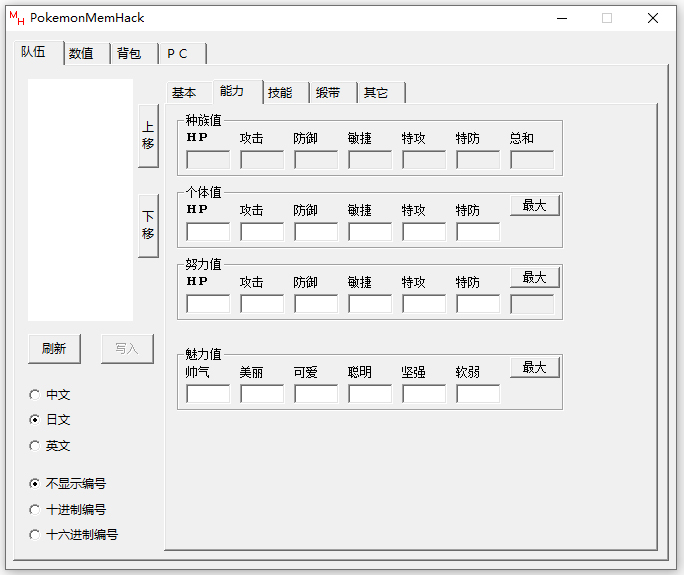Focus the 魅力值 软弱 input field
The image size is (684, 575).
coord(478,394)
